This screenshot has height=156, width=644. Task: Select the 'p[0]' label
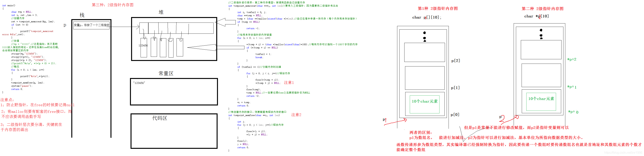point(455,115)
